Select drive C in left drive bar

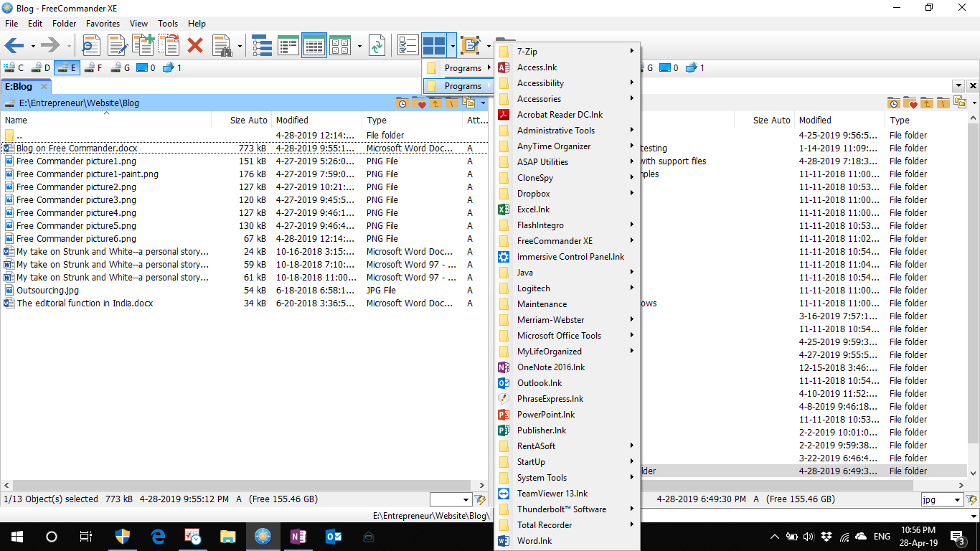[x=14, y=67]
